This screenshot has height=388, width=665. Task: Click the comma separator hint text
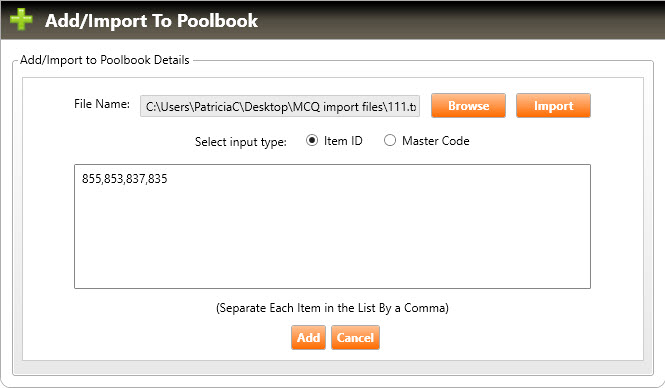pos(332,308)
